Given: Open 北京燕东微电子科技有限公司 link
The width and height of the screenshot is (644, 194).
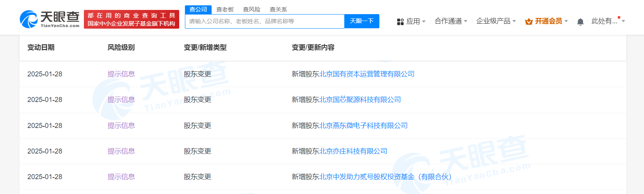Looking at the screenshot, I should (363, 126).
